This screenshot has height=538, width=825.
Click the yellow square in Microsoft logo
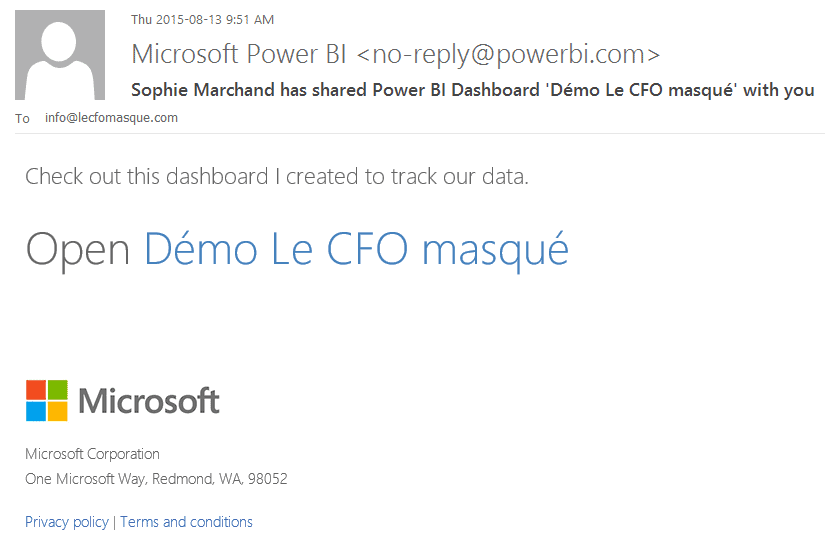tap(58, 411)
